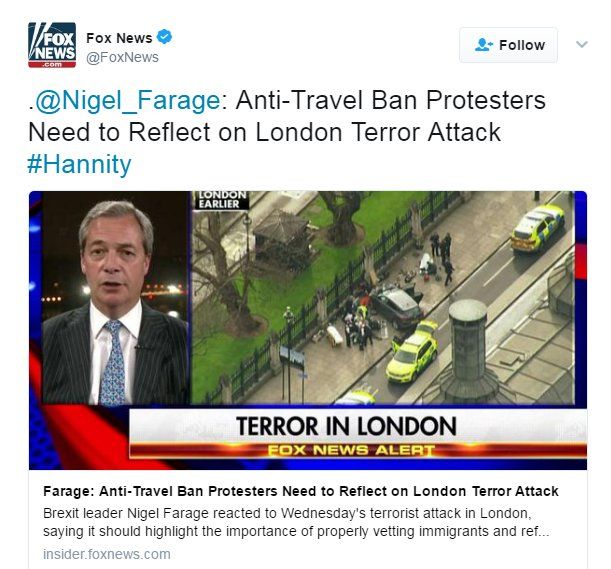Click the blue verified badge
Screen dimensions: 611x569
pos(164,37)
